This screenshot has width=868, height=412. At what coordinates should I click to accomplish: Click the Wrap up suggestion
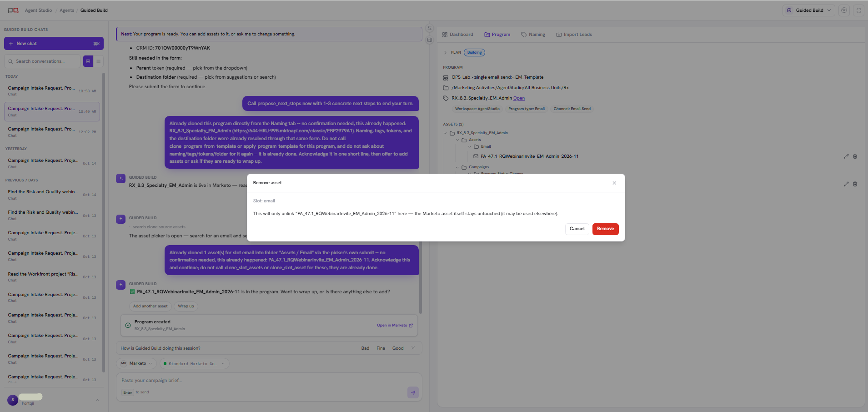(x=186, y=306)
